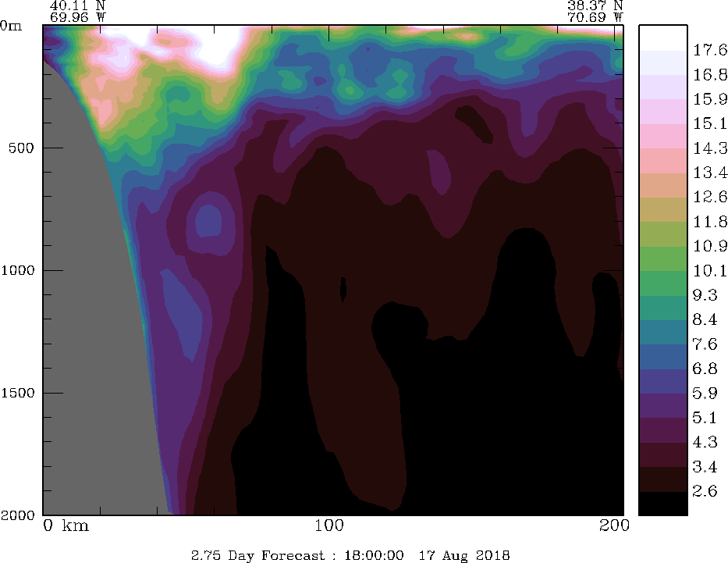
Task: Click the 100 distance axis label
Action: 329,526
